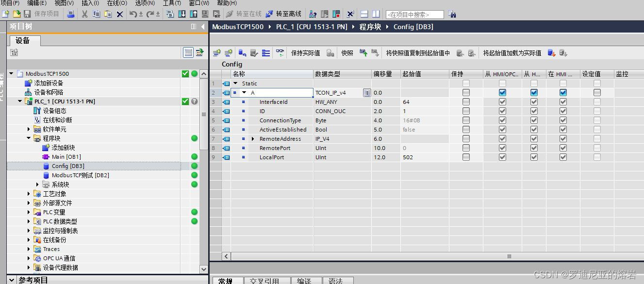644x284 pixels.
Task: Click the Start CPU icon
Action: point(324,14)
